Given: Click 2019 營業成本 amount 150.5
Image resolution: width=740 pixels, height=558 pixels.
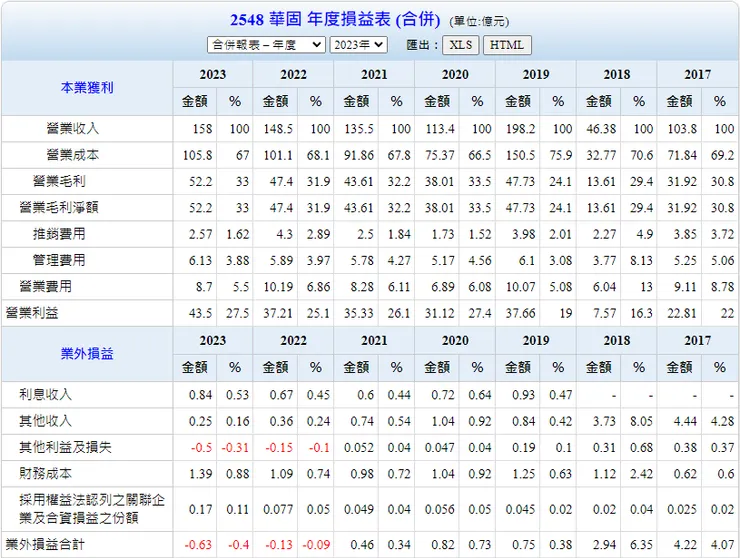Looking at the screenshot, I should (x=521, y=155).
